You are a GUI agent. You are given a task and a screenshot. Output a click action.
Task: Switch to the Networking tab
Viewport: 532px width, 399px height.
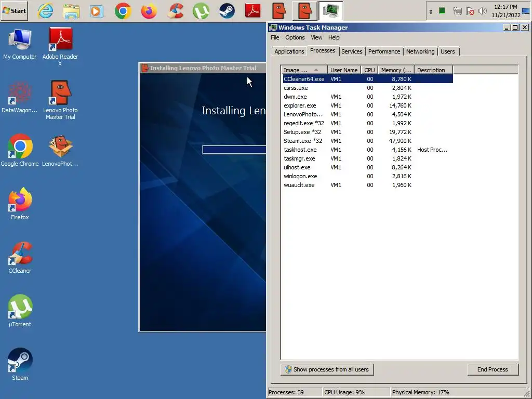(420, 51)
